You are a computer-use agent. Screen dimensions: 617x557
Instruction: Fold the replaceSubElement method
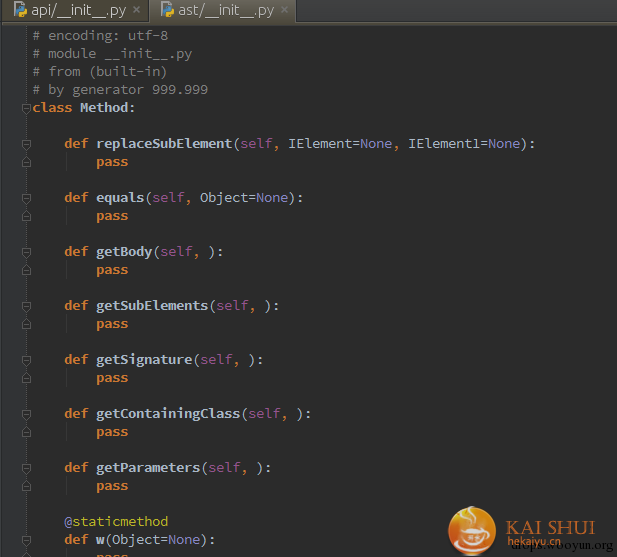coord(26,144)
